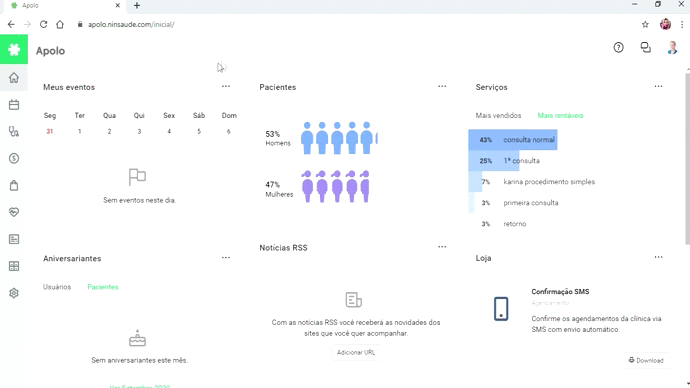Select Sáb 5 in the calendar
The width and height of the screenshot is (690, 388).
click(x=199, y=131)
